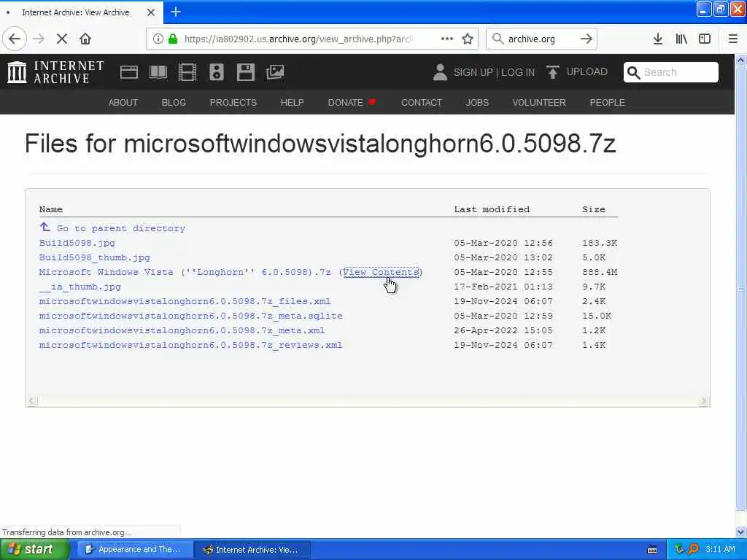The width and height of the screenshot is (747, 560).
Task: Open the PEOPLE menu item
Action: pos(608,102)
